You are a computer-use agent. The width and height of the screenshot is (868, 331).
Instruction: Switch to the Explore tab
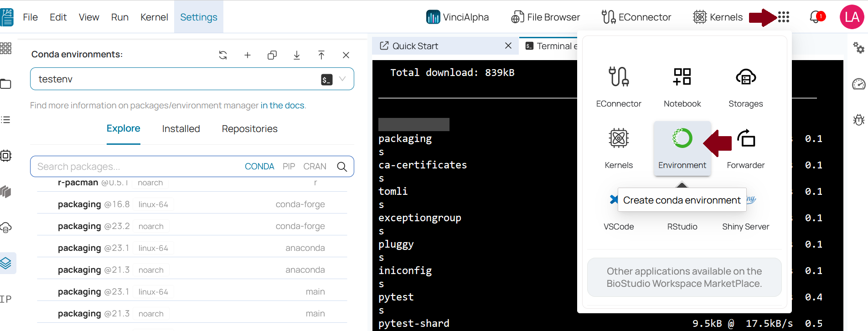pyautogui.click(x=124, y=129)
